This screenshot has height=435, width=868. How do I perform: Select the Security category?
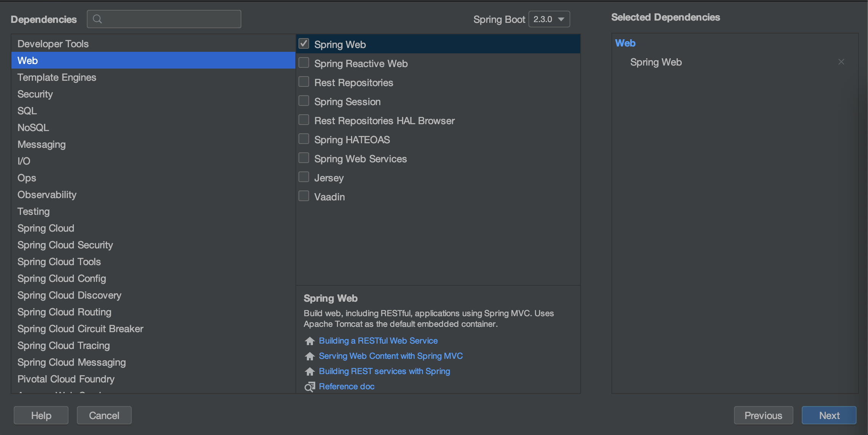(x=35, y=94)
